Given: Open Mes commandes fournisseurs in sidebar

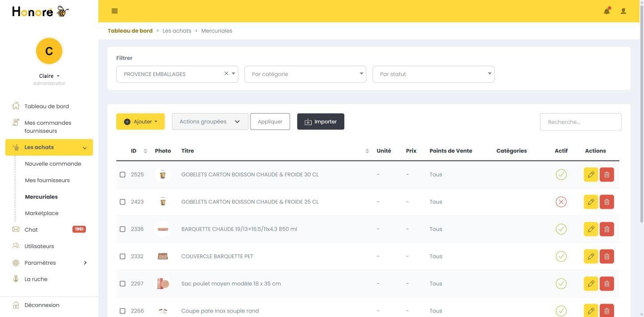Looking at the screenshot, I should coord(48,127).
